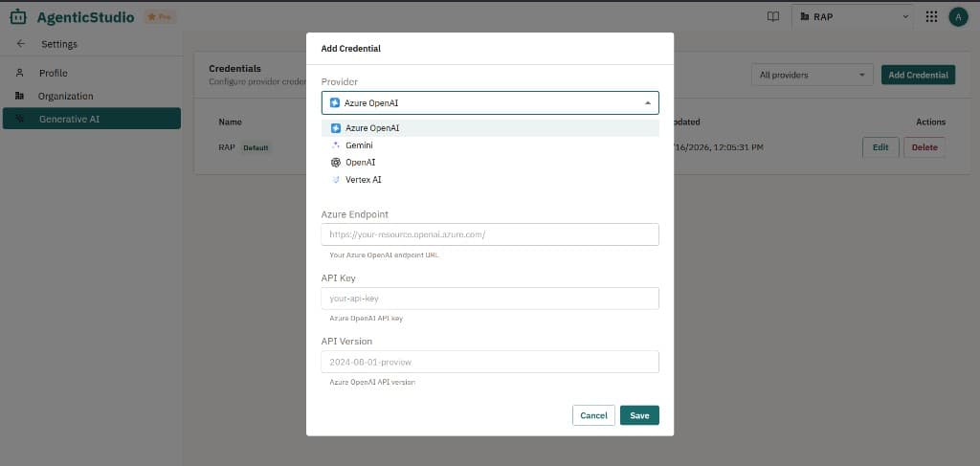The width and height of the screenshot is (980, 466).
Task: Open the apps grid icon
Action: [x=931, y=17]
